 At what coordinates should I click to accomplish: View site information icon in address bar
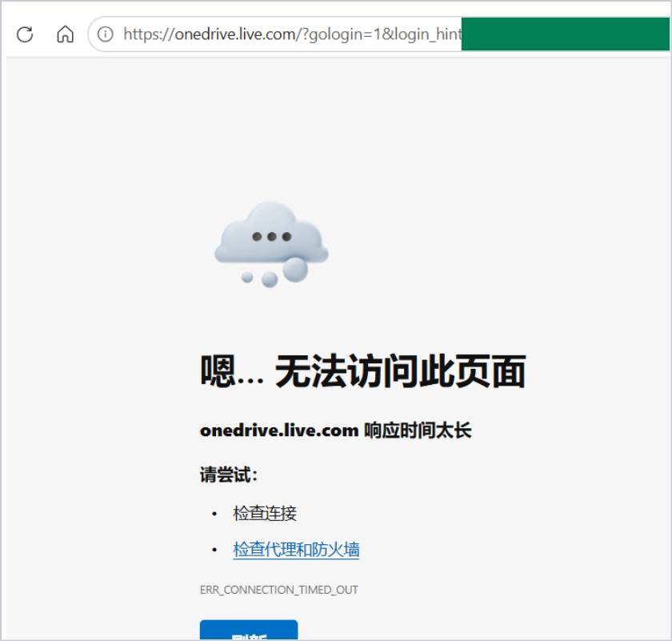coord(106,34)
